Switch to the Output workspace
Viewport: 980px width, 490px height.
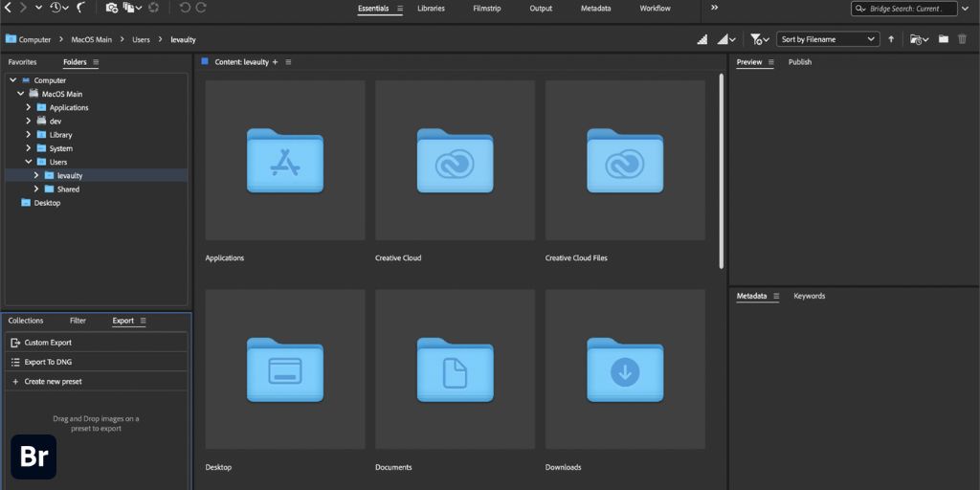542,9
